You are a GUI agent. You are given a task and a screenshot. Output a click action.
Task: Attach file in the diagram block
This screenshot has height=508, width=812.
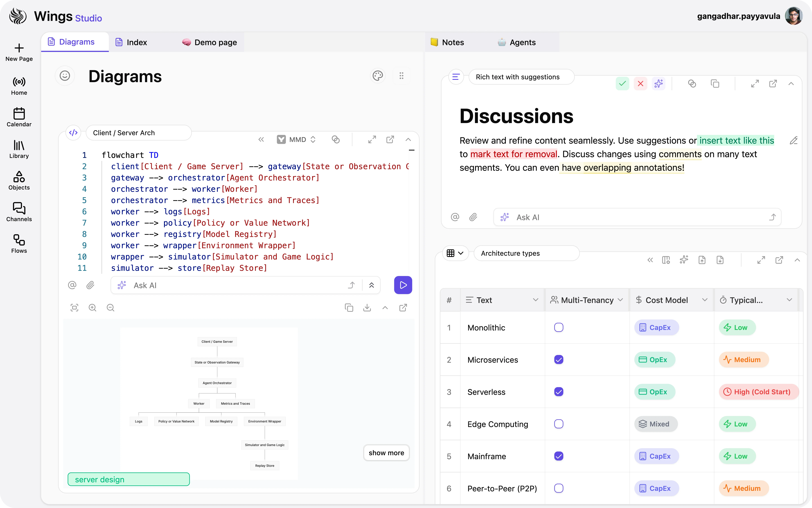(x=90, y=285)
